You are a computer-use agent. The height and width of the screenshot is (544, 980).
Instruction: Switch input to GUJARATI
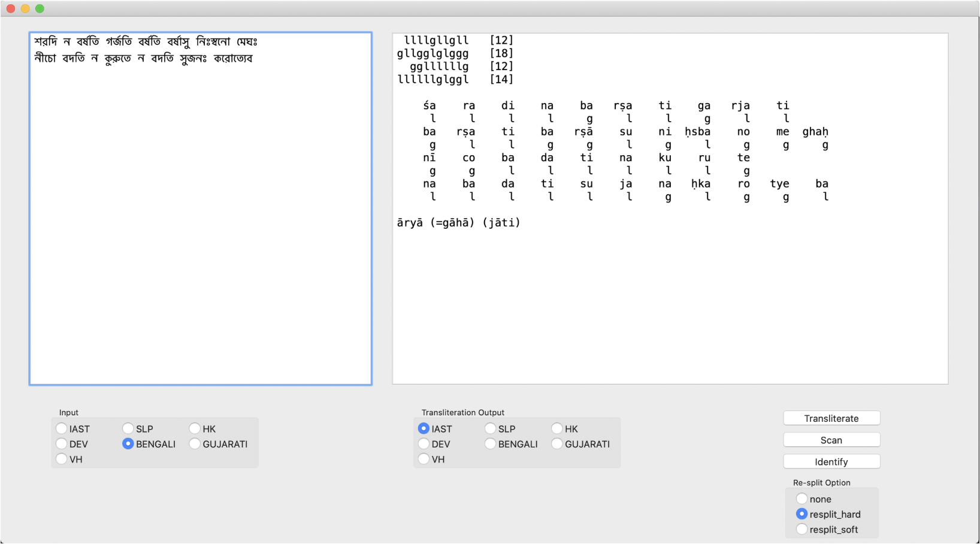click(x=194, y=443)
